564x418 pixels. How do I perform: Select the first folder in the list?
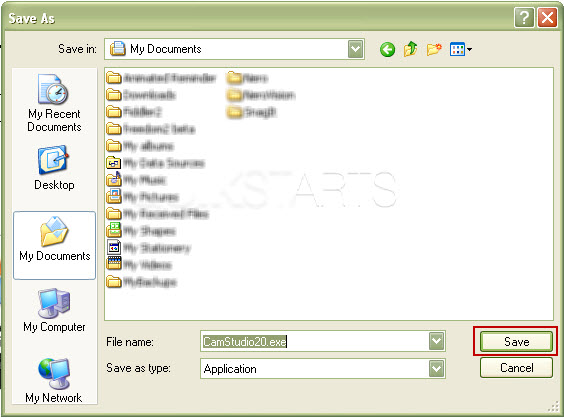(x=161, y=78)
